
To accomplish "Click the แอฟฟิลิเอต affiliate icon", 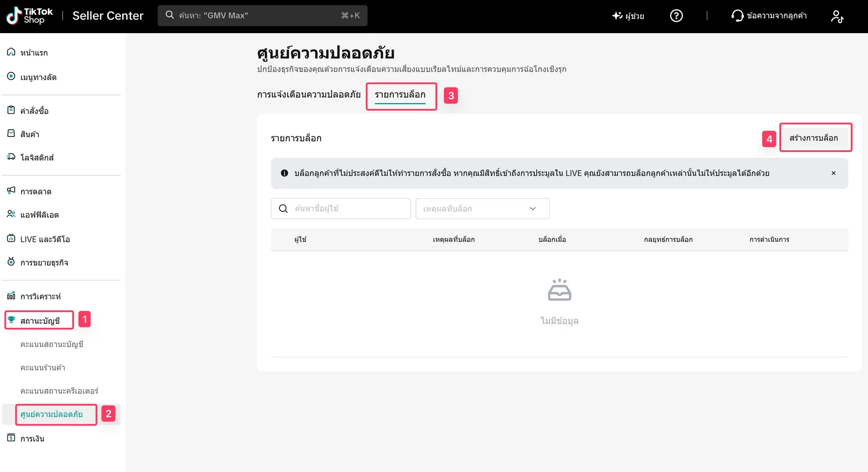I will (11, 214).
